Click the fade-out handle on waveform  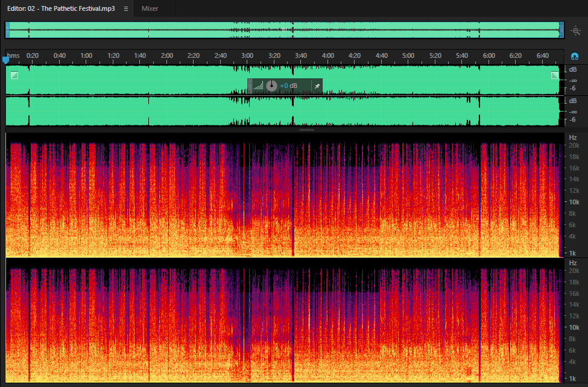tap(555, 75)
